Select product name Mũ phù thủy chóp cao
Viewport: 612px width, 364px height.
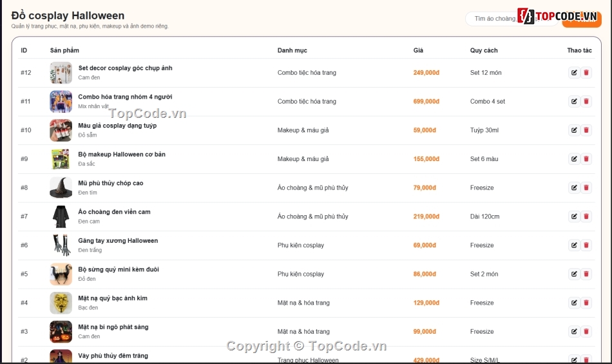click(x=111, y=183)
